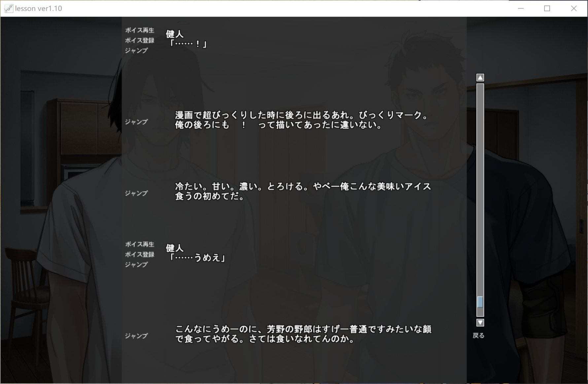Click the scroll up arrow in backlog
The height and width of the screenshot is (384, 588).
(x=480, y=78)
